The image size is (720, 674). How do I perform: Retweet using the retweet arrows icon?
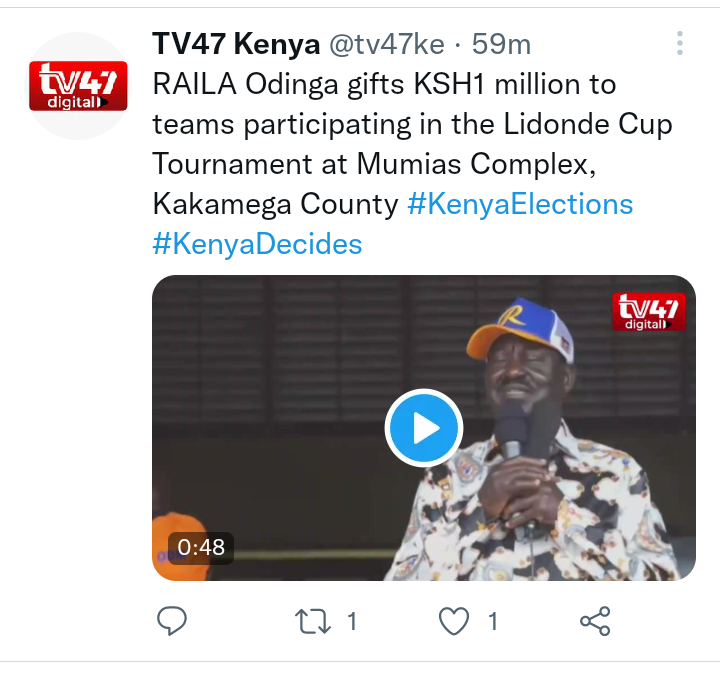pyautogui.click(x=312, y=621)
